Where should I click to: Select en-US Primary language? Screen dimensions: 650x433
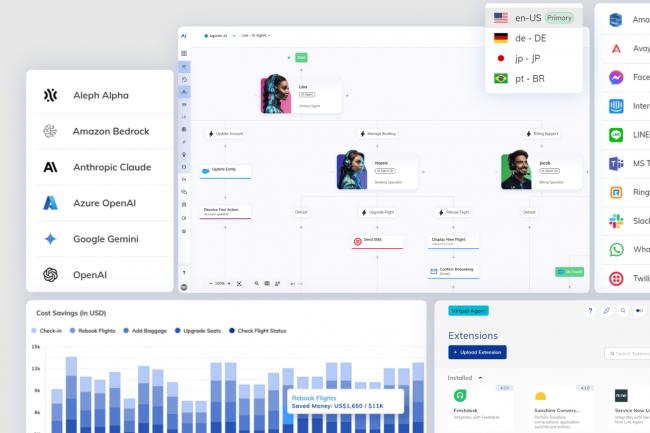tap(534, 18)
